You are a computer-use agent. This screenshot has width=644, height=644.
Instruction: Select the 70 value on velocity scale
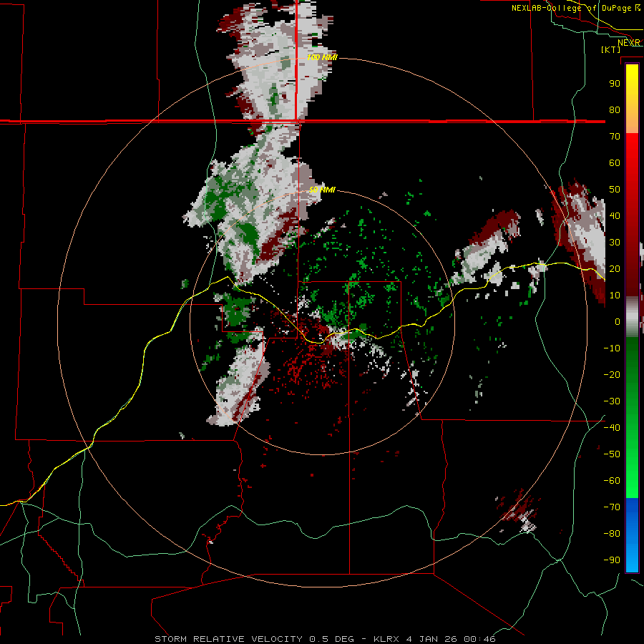tap(615, 137)
